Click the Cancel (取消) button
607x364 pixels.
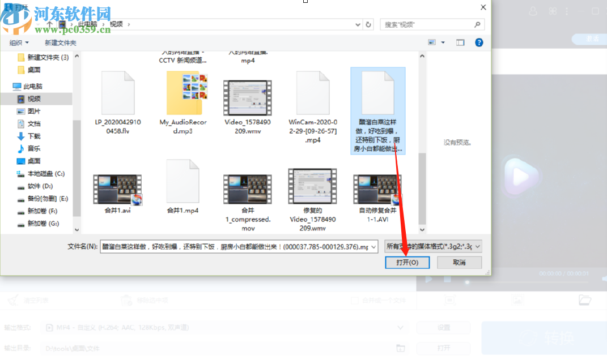point(459,262)
